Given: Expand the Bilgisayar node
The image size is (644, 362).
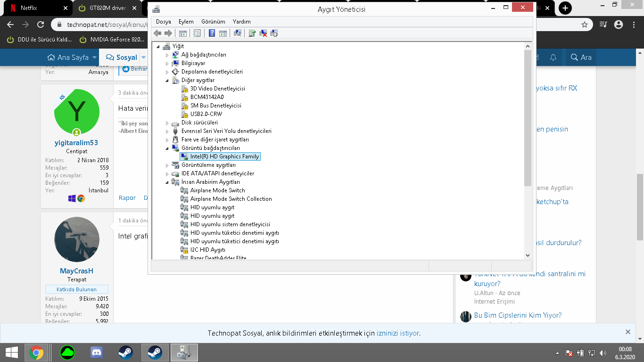Looking at the screenshot, I should 167,63.
